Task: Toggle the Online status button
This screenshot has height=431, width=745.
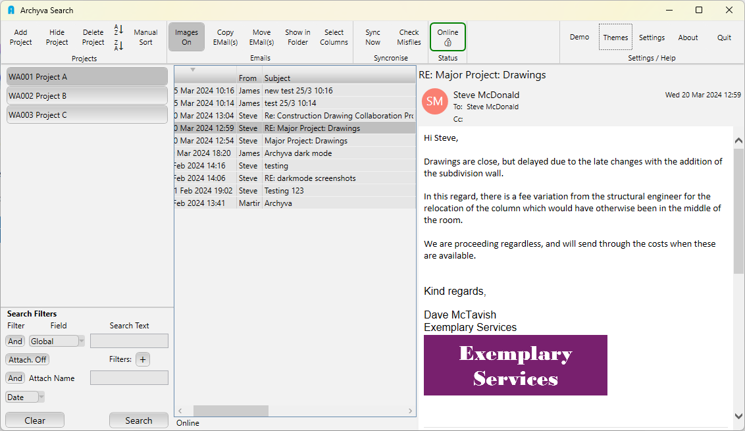Action: point(448,37)
